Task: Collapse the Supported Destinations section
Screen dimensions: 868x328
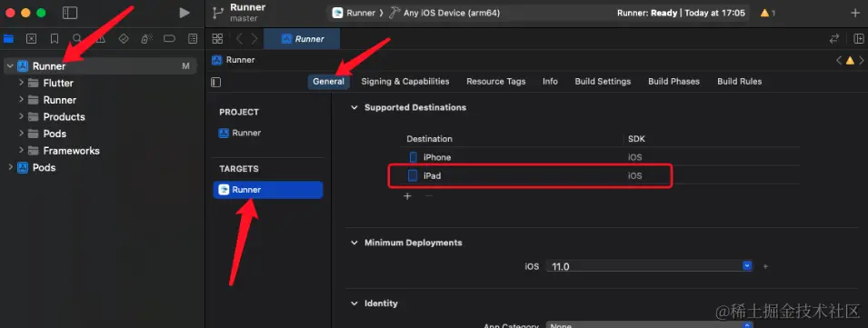Action: coord(354,107)
